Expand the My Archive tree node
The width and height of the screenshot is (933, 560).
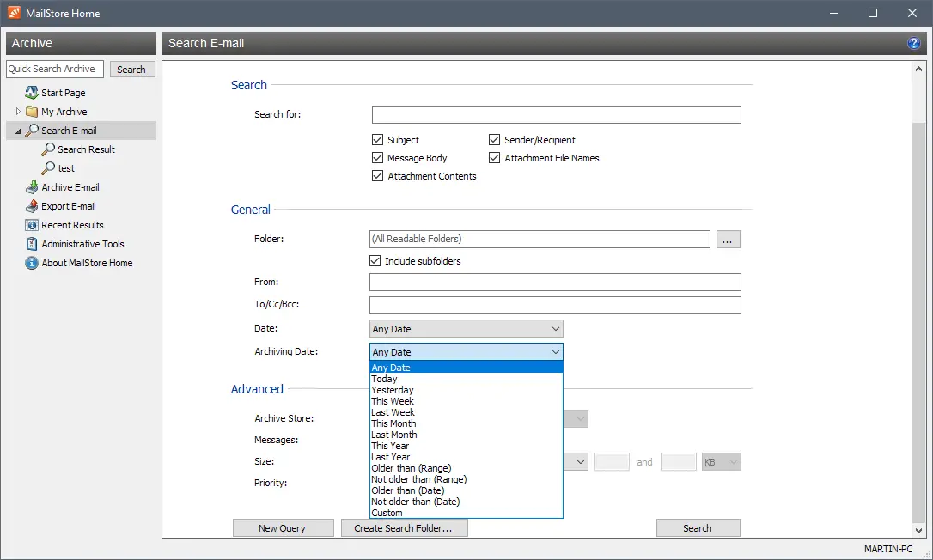[x=18, y=112]
